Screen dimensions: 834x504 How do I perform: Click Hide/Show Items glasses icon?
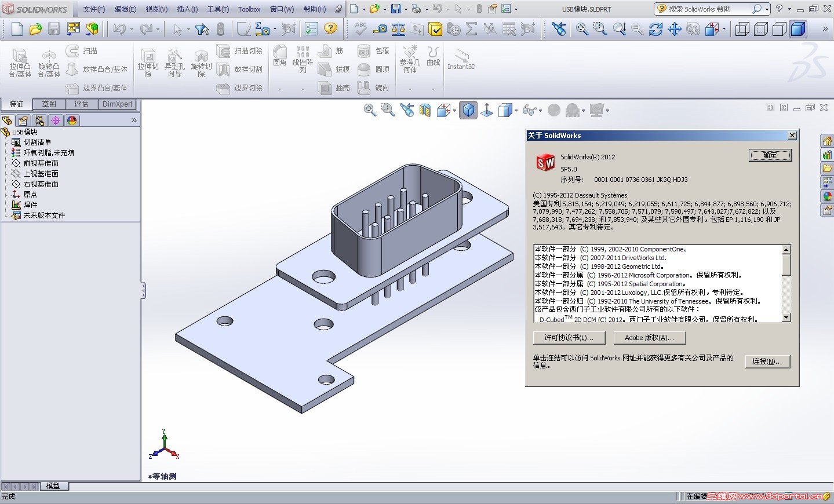coord(530,110)
